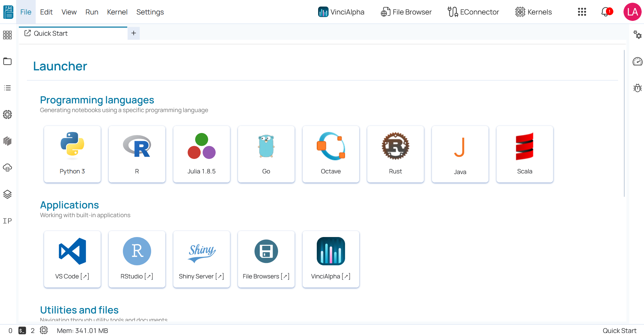The width and height of the screenshot is (644, 335).
Task: Open the performance gauge panel
Action: [638, 61]
